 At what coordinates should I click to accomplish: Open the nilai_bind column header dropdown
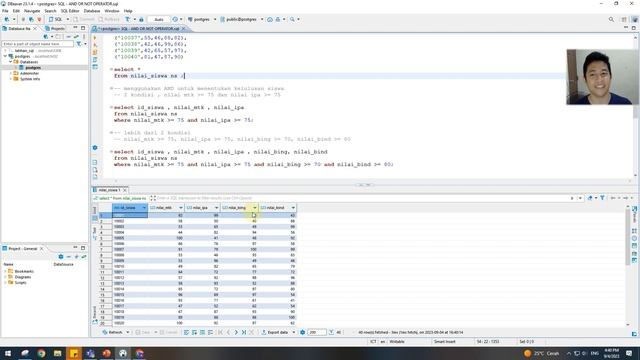pos(293,208)
